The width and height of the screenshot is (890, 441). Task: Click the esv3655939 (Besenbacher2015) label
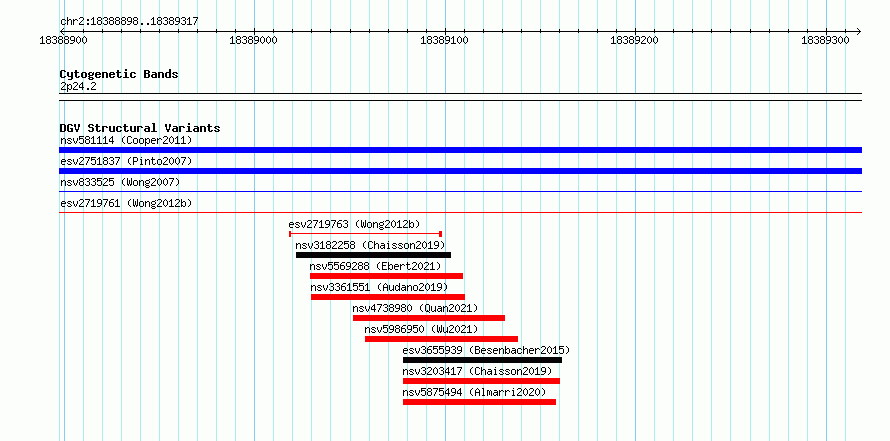[486, 350]
